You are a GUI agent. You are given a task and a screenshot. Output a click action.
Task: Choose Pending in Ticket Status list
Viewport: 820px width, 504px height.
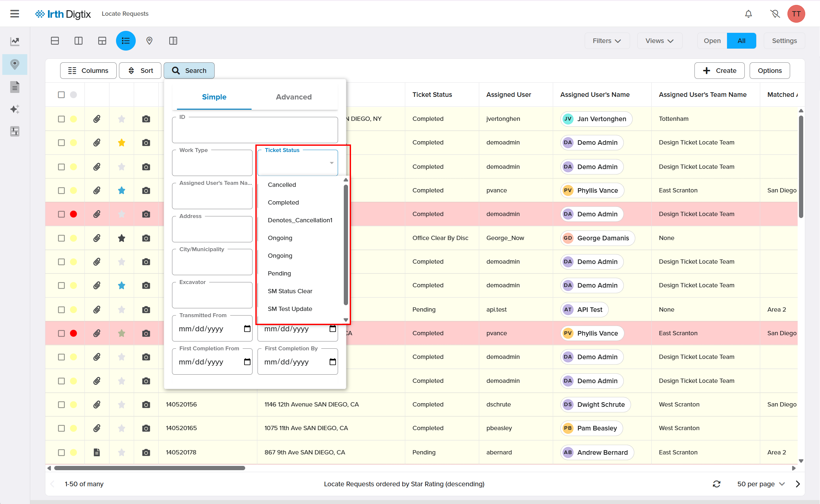coord(279,273)
